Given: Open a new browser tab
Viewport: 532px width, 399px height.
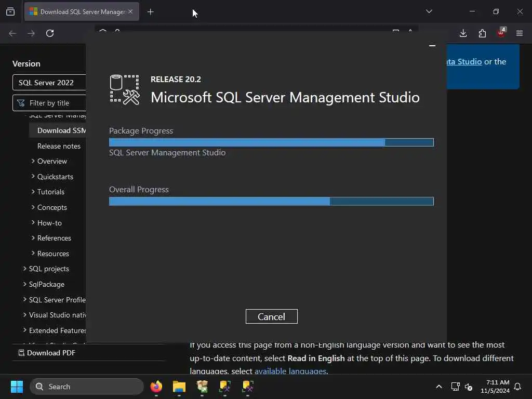Looking at the screenshot, I should click(x=150, y=12).
